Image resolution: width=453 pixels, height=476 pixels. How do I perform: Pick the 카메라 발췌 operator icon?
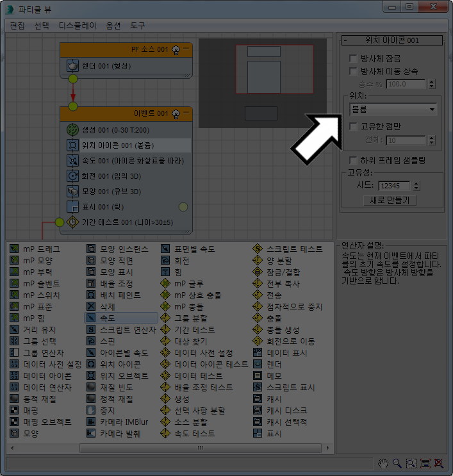[x=91, y=434]
